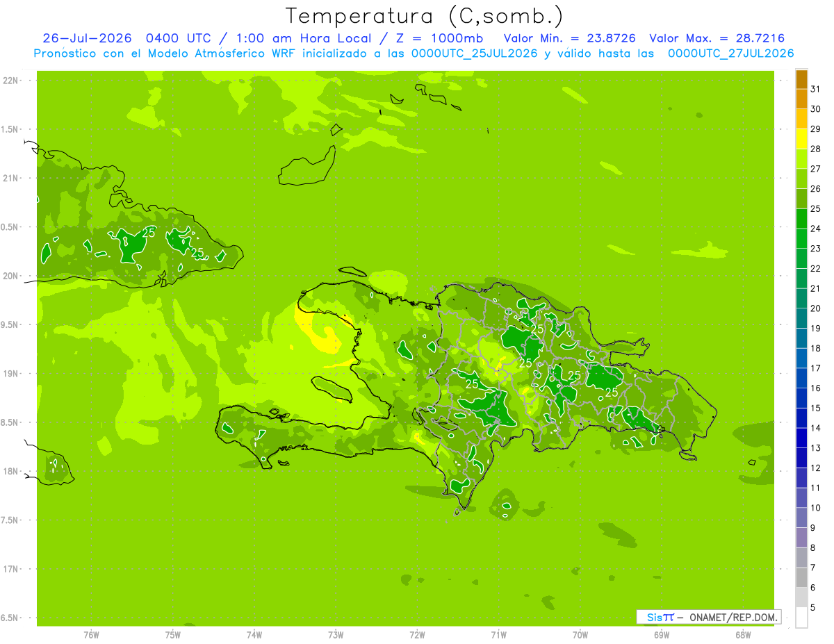Click the 21N latitude axis label
The height and width of the screenshot is (644, 834).
click(11, 179)
